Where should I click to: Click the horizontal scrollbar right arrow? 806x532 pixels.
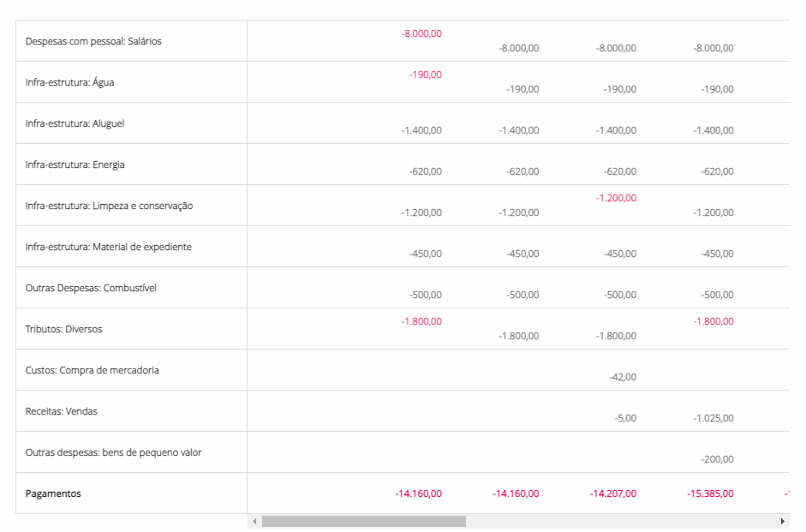(782, 521)
